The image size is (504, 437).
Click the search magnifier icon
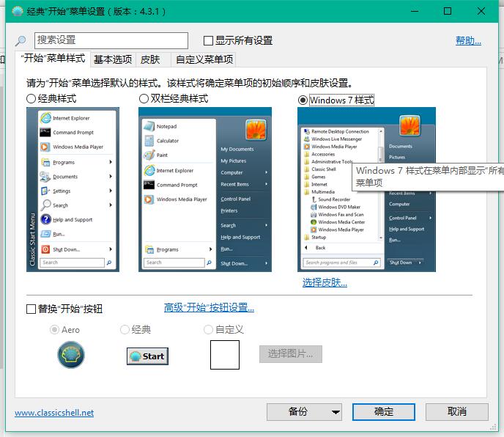tap(21, 41)
